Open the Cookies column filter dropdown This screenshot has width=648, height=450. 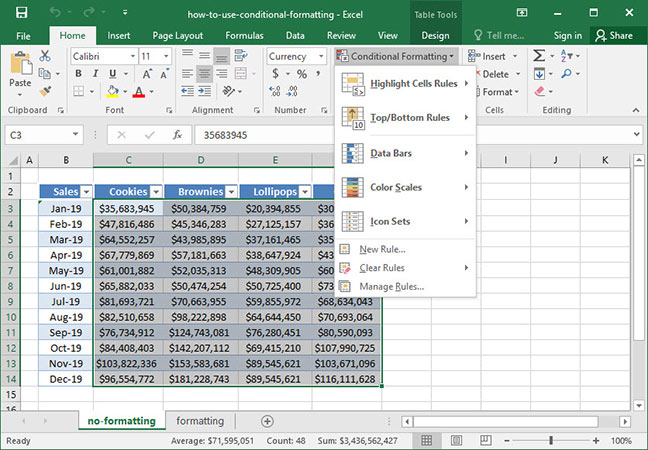(156, 192)
